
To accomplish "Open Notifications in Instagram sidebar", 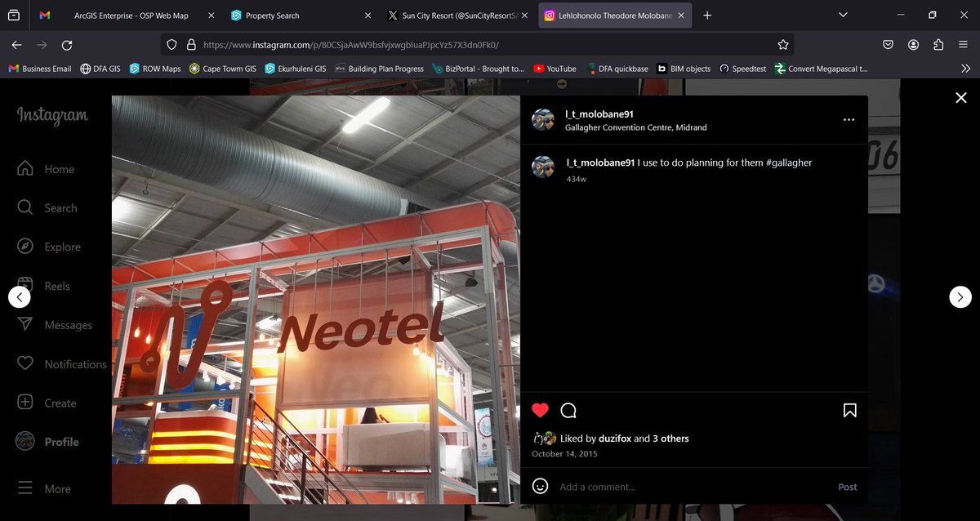I will (62, 363).
